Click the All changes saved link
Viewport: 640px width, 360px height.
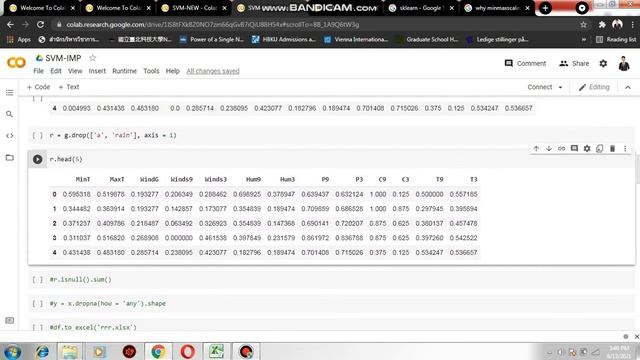click(x=213, y=71)
